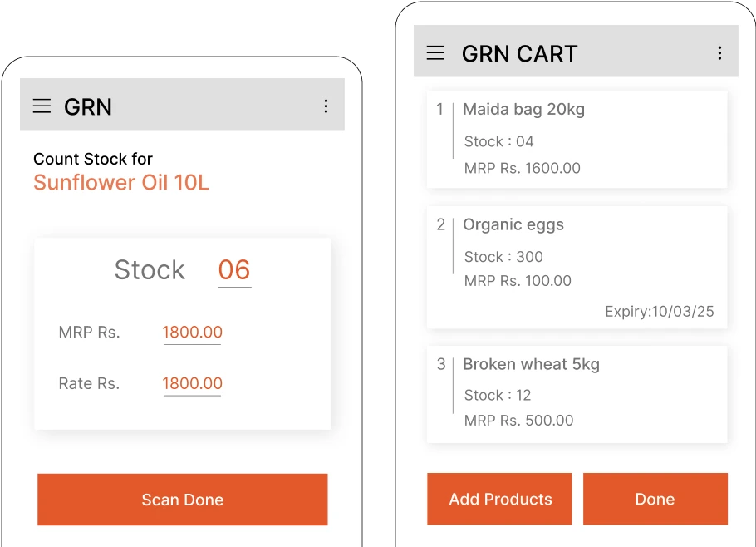Viewport: 756px width, 547px height.
Task: Select item number 3 indicator in the cart
Action: [440, 364]
